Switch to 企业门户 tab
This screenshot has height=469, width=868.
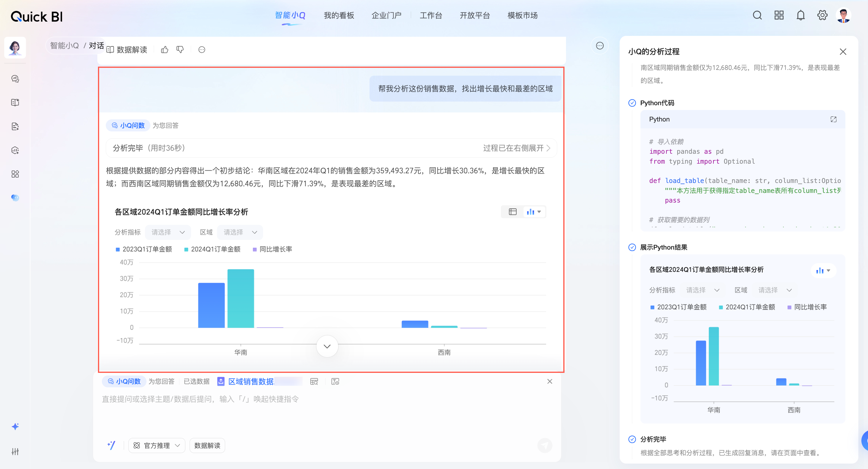tap(386, 15)
